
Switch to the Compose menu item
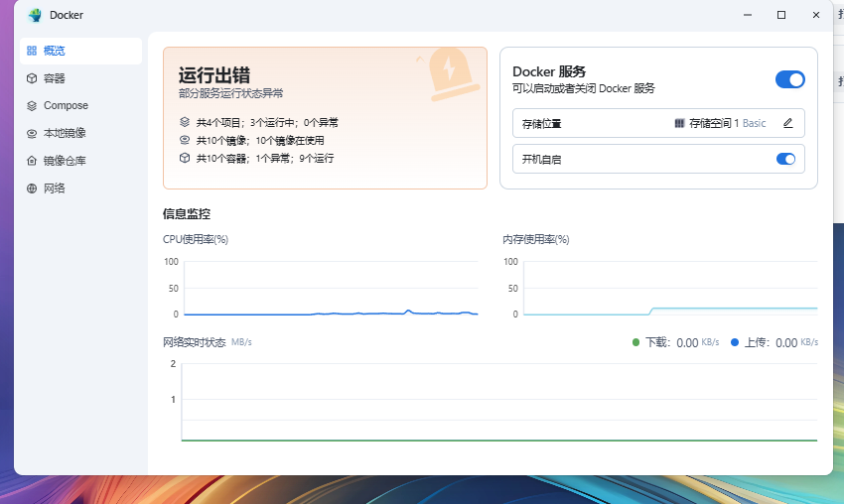[66, 105]
